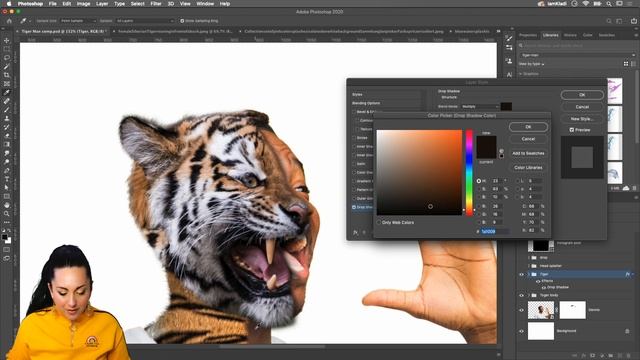
Task: Open the Character panel icon in collapsed dock
Action: [x=509, y=74]
